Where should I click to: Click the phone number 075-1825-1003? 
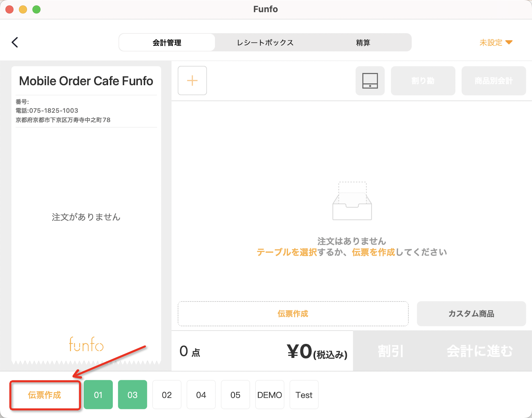point(54,111)
